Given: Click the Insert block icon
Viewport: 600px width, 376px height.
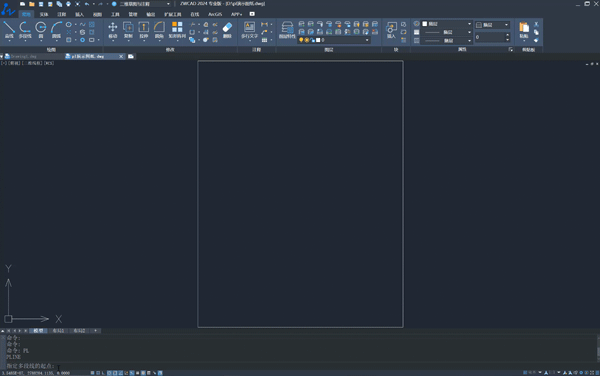Looking at the screenshot, I should pyautogui.click(x=391, y=30).
